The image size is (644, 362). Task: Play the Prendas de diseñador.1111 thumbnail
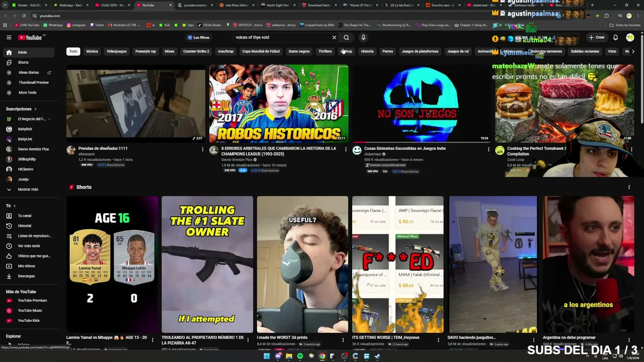click(x=136, y=104)
